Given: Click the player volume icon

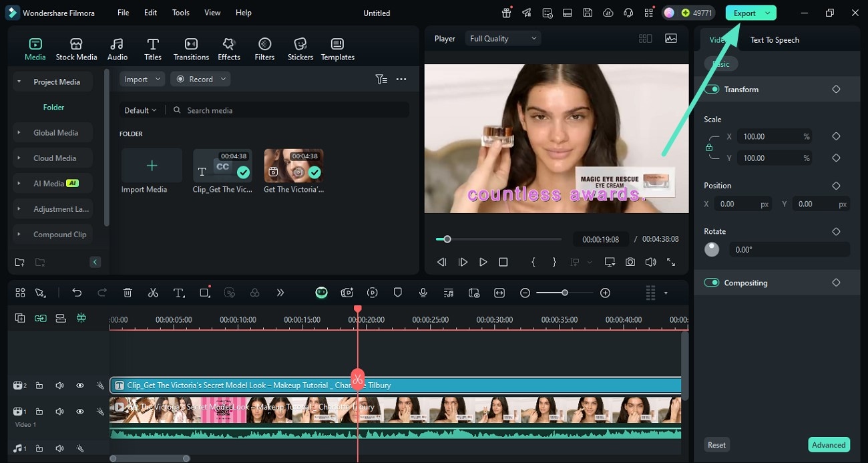Looking at the screenshot, I should tap(650, 262).
